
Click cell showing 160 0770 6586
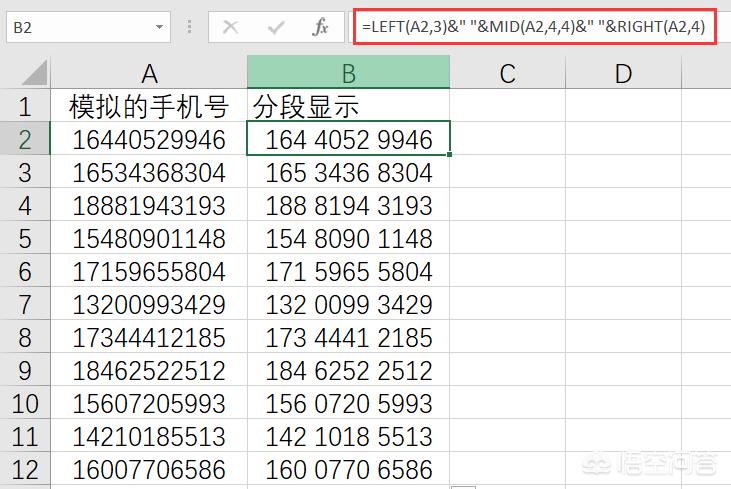pos(348,468)
